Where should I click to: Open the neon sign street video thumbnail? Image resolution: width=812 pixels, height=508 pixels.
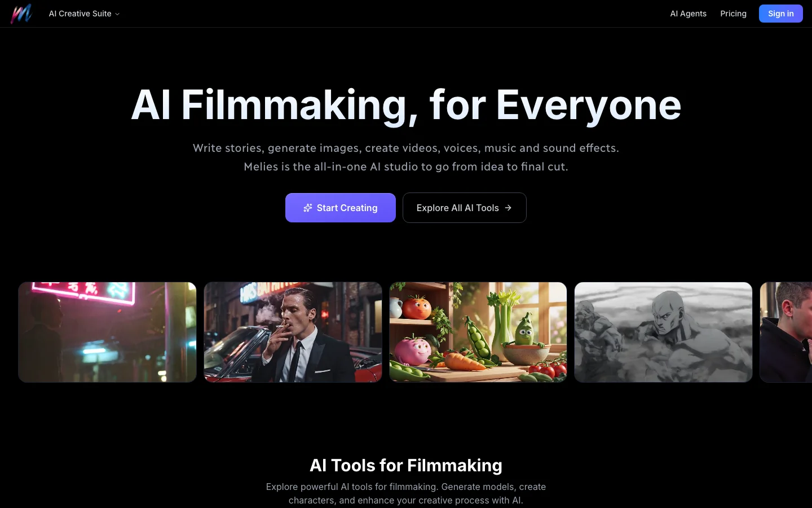107,332
